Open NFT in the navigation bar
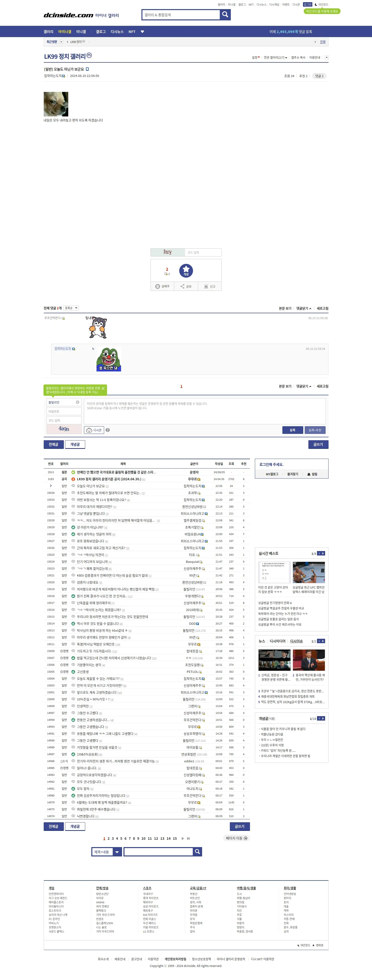The height and width of the screenshot is (980, 372). tap(132, 32)
